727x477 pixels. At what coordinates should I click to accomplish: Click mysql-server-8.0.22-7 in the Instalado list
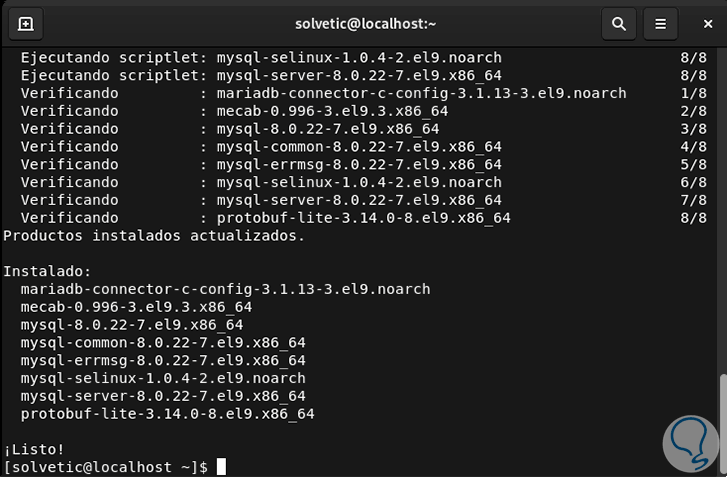coord(163,396)
